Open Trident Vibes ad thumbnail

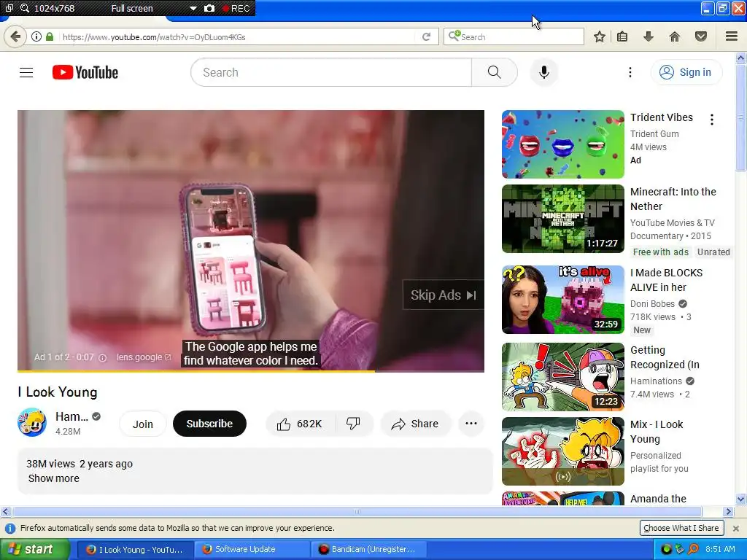(562, 144)
